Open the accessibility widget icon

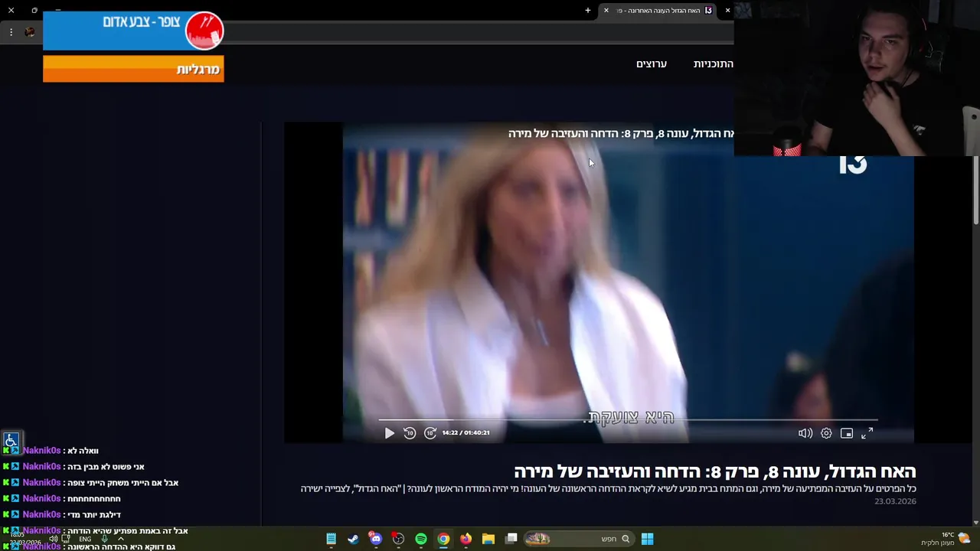pyautogui.click(x=11, y=440)
